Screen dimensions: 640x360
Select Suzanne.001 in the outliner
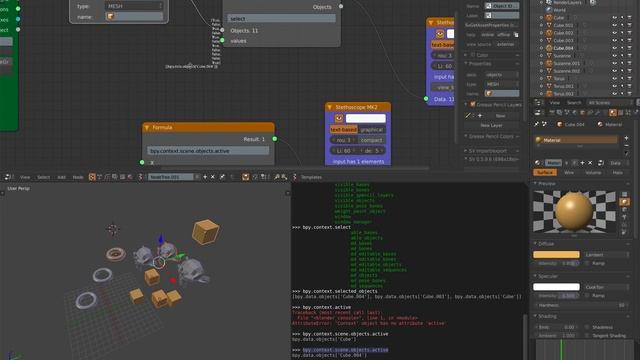point(567,63)
